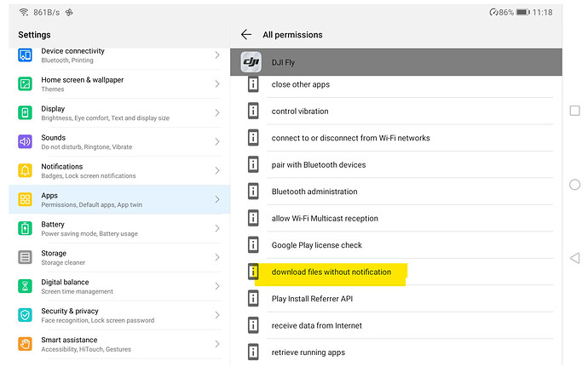The image size is (588, 378).
Task: Tap info icon for retrieve running apps
Action: tap(253, 352)
